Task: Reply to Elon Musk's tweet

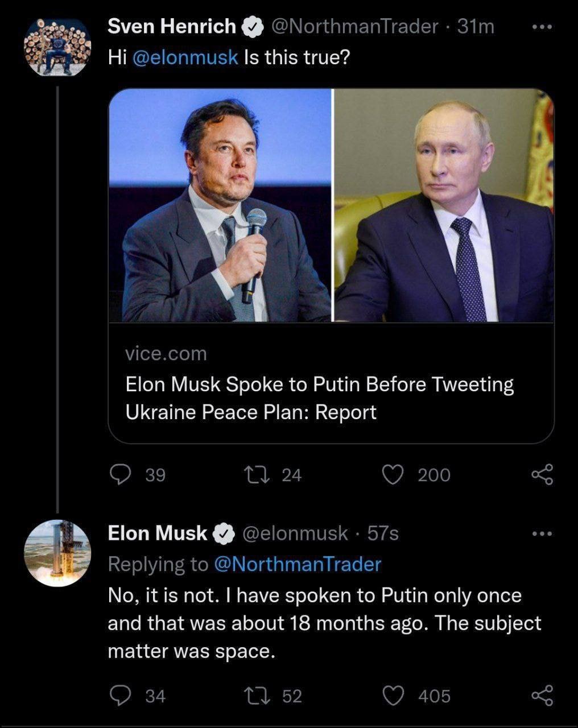Action: pos(120,696)
